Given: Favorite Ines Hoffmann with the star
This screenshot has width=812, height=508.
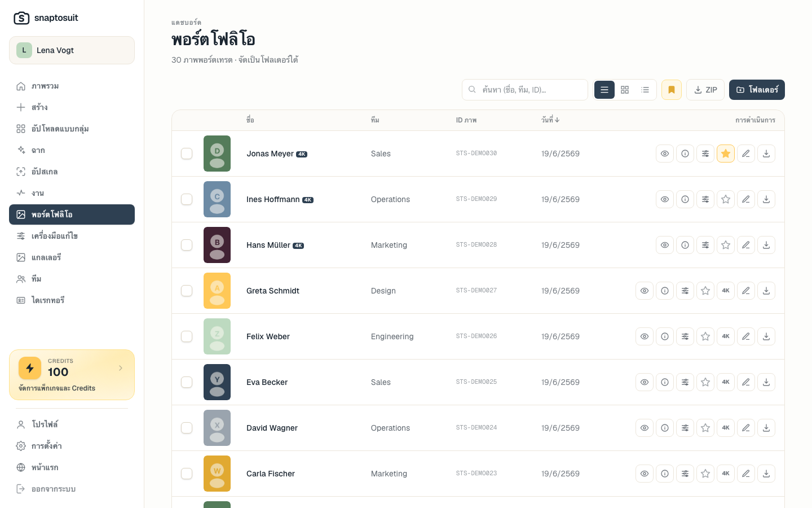Looking at the screenshot, I should (726, 199).
